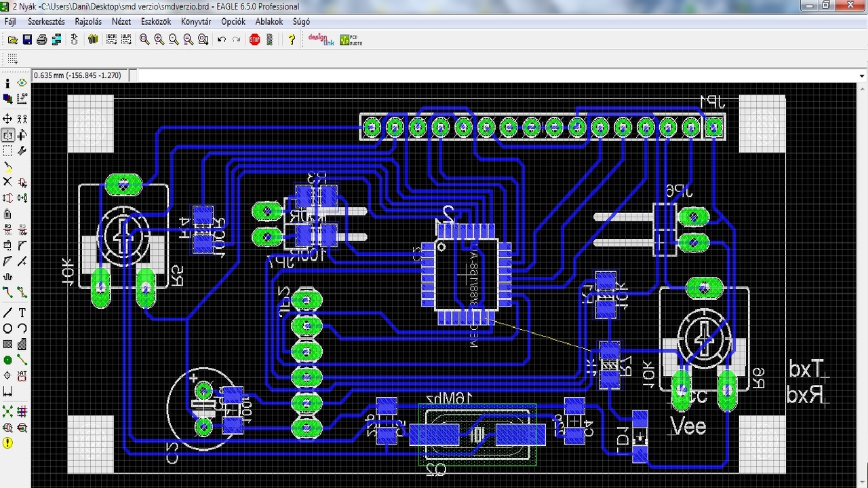Viewport: 868px width, 488px height.
Task: Select the Route tool
Action: pyautogui.click(x=7, y=293)
